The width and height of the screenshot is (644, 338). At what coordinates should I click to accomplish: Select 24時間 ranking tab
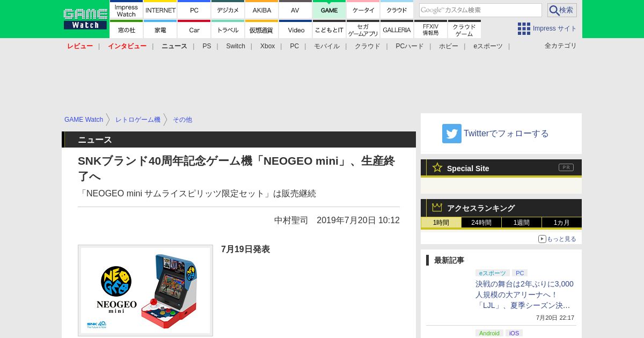[x=481, y=223]
